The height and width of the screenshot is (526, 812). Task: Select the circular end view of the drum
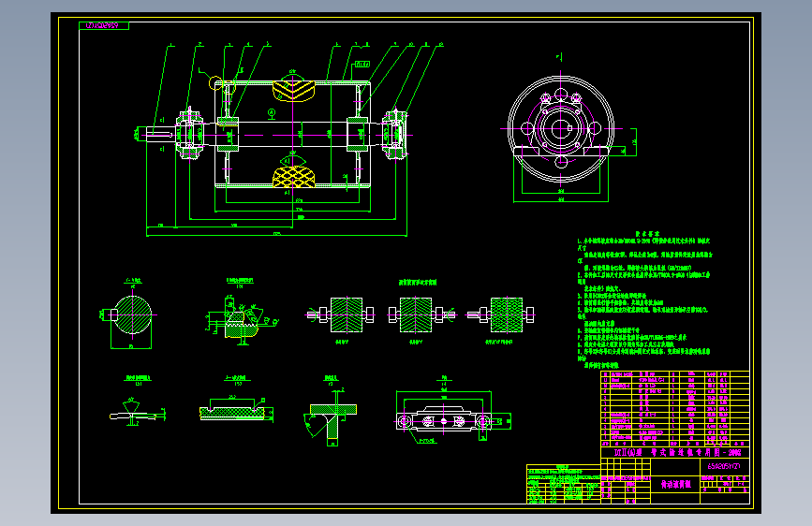[x=561, y=129]
